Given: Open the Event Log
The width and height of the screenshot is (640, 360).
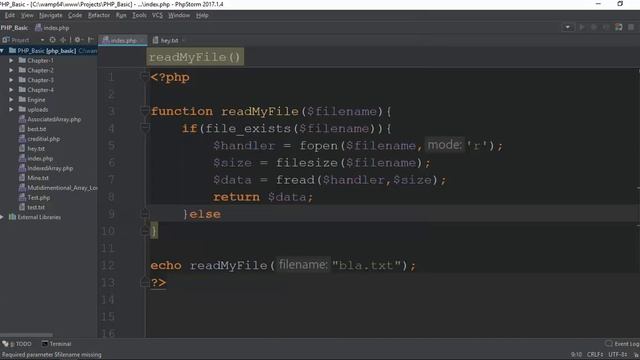Looking at the screenshot, I should coord(623,344).
